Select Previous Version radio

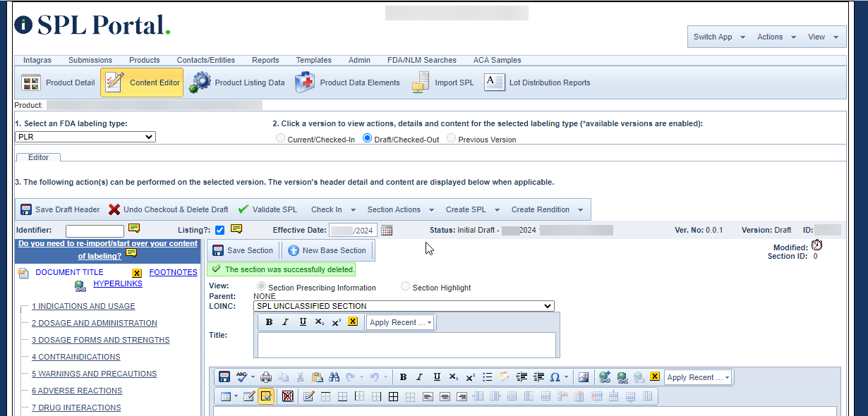tap(451, 139)
